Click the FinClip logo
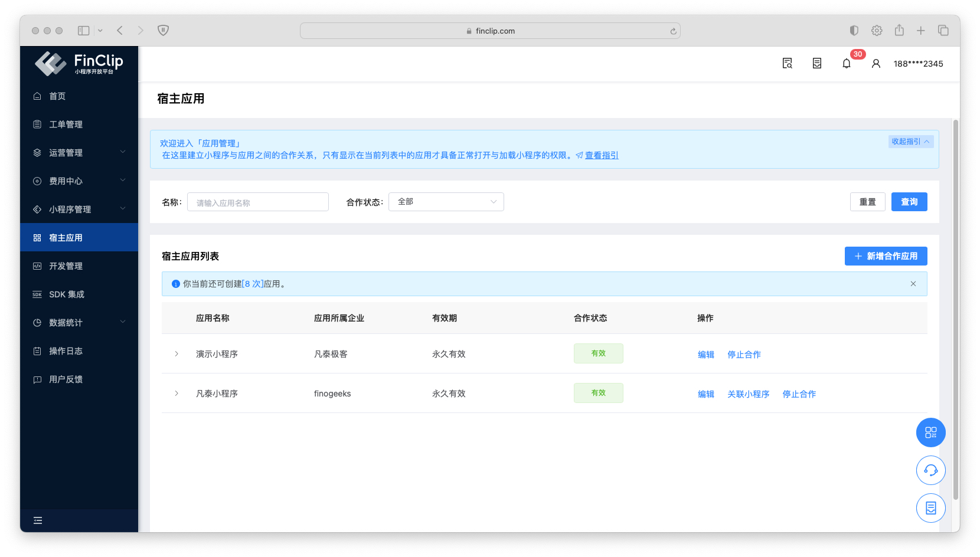This screenshot has width=980, height=557. (x=79, y=64)
